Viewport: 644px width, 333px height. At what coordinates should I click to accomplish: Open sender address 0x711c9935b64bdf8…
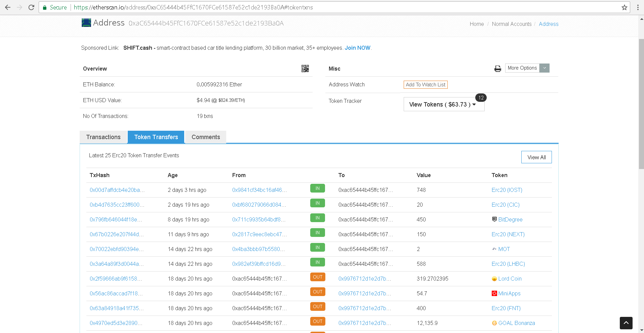(258, 219)
